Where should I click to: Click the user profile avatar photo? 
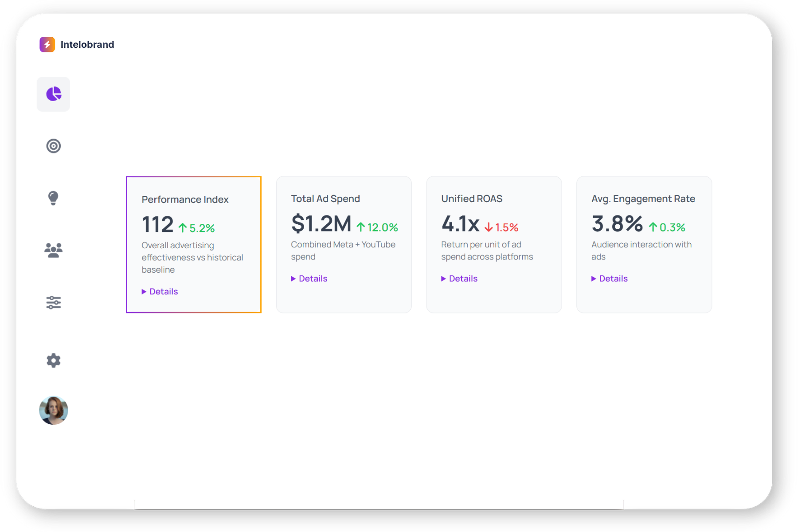tap(53, 411)
